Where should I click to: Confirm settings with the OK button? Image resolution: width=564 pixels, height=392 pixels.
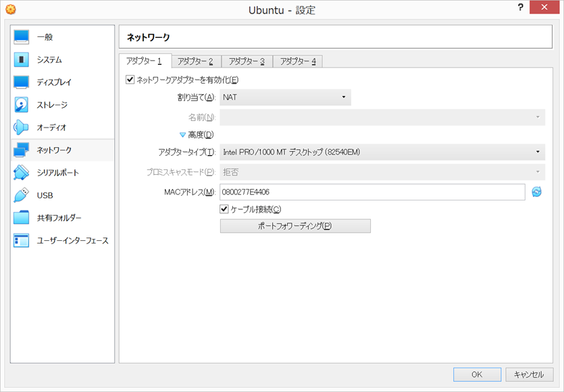click(x=477, y=374)
